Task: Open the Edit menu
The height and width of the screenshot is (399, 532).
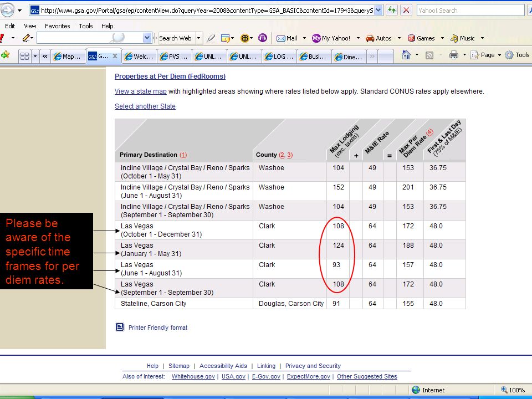Action: [10, 26]
